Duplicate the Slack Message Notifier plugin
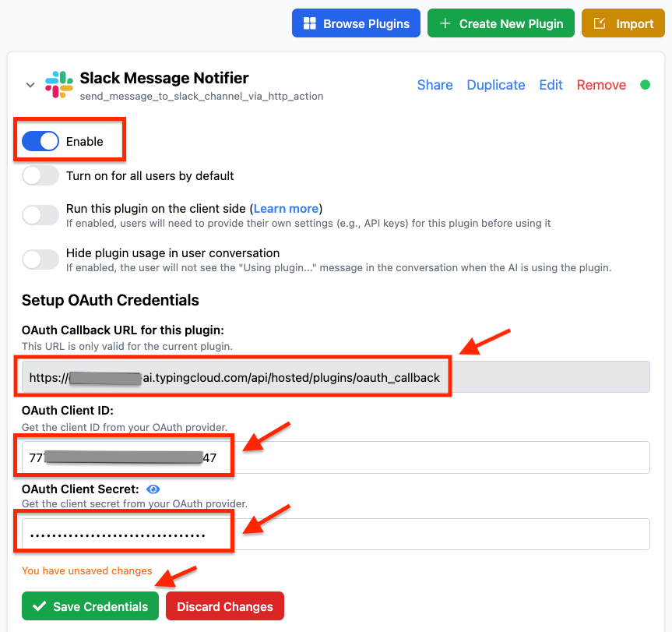The width and height of the screenshot is (672, 632). tap(496, 85)
